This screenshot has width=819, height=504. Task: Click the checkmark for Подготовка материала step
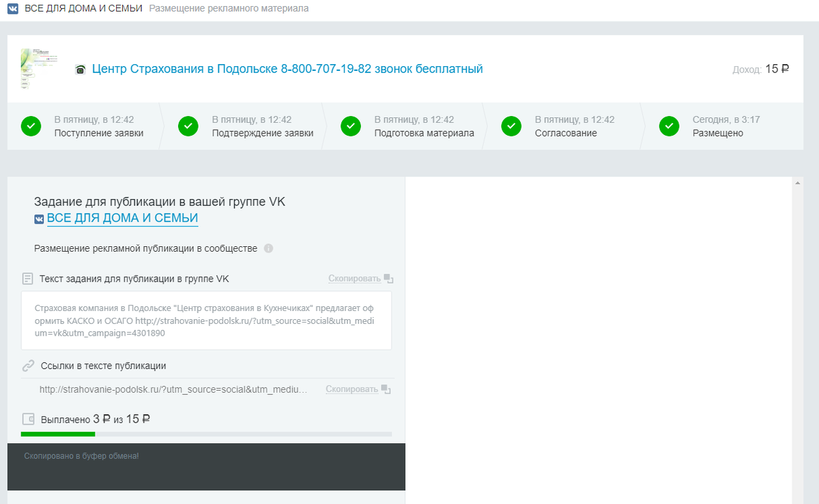(351, 126)
